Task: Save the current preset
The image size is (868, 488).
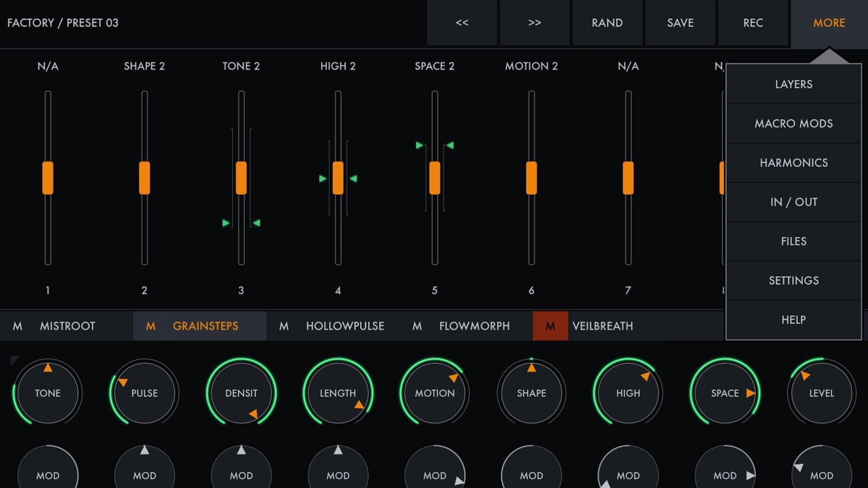Action: 680,23
